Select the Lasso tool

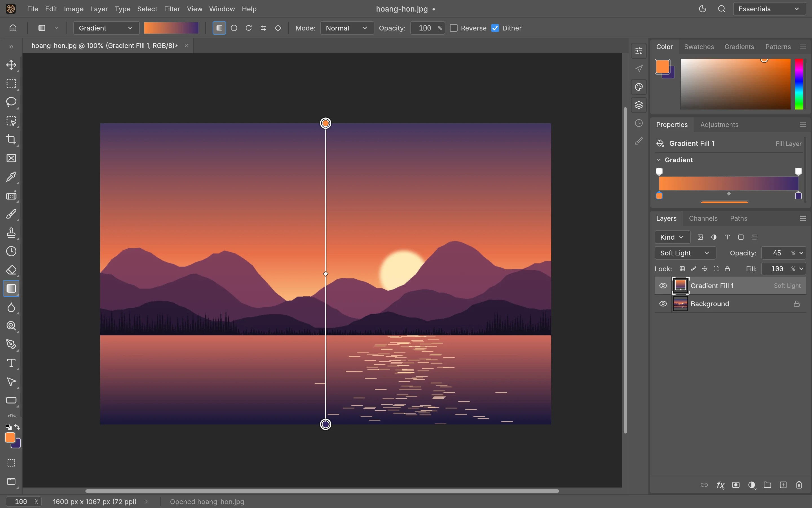tap(11, 102)
